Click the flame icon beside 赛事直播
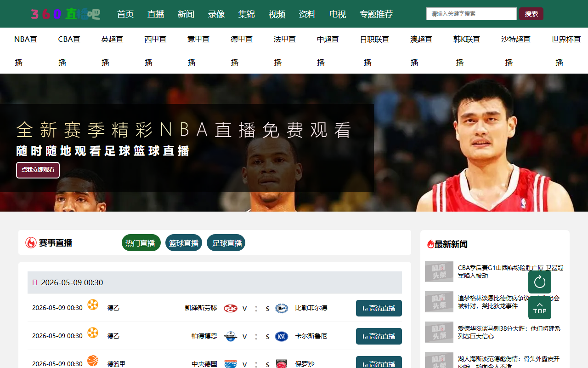 pyautogui.click(x=31, y=243)
